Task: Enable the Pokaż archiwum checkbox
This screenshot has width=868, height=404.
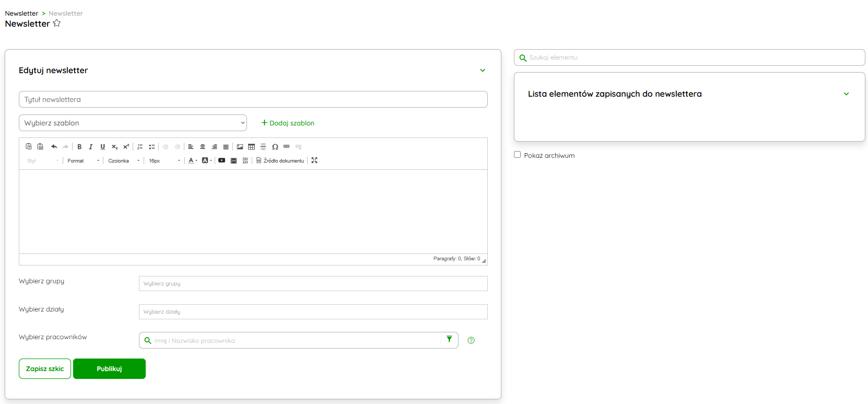Action: [x=518, y=155]
